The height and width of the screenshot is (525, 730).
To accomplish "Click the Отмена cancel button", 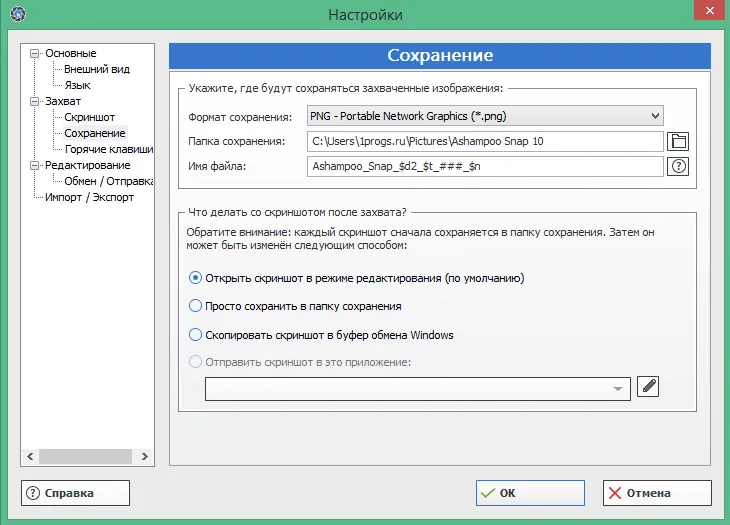I will pos(657,493).
